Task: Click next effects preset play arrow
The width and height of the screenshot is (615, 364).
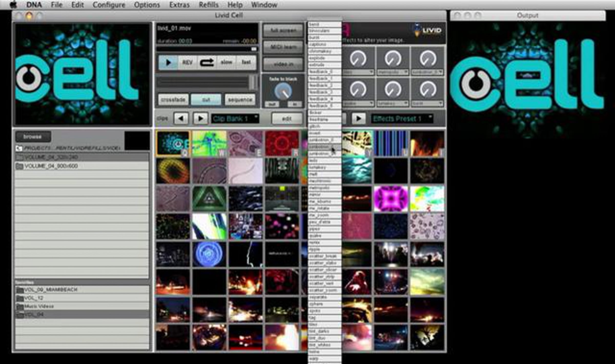Action: click(x=358, y=119)
